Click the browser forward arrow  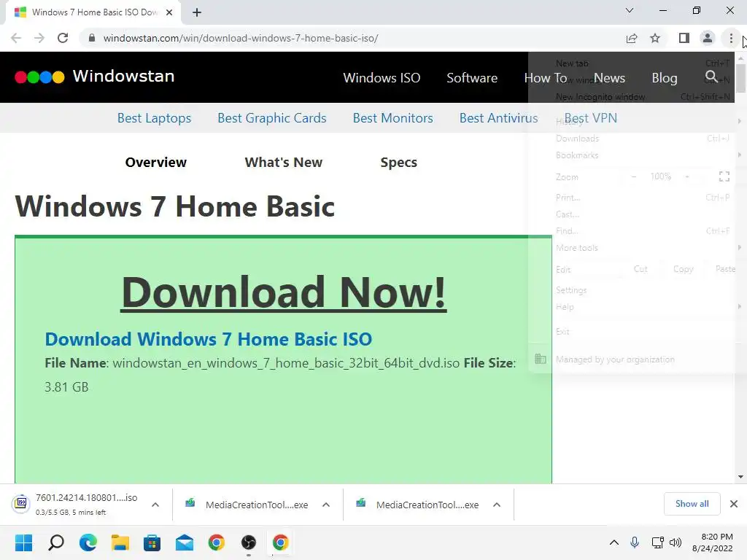[39, 38]
